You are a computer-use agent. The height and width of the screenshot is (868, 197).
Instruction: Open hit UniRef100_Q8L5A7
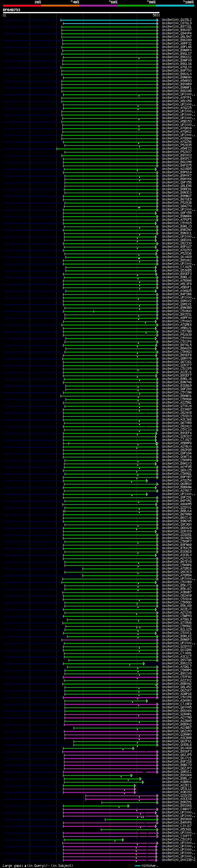pos(177,37)
